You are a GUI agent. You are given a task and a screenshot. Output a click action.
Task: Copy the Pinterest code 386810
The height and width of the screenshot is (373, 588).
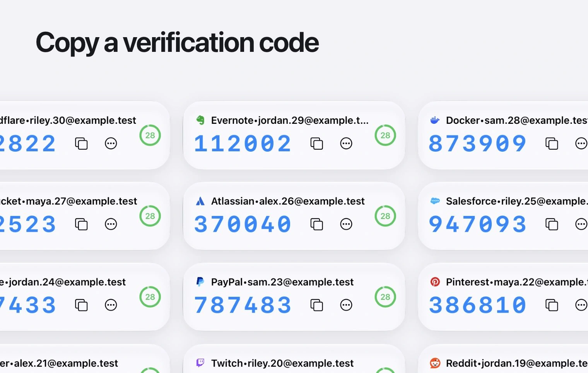click(552, 305)
